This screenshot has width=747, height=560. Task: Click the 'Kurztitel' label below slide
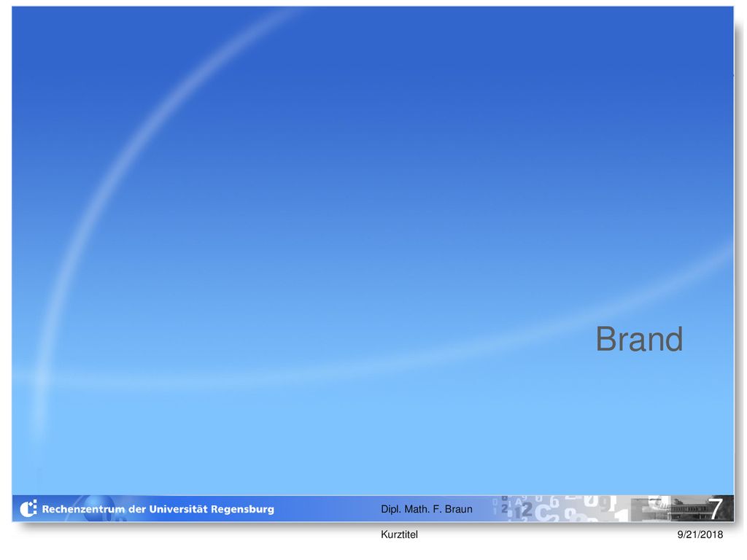point(399,534)
